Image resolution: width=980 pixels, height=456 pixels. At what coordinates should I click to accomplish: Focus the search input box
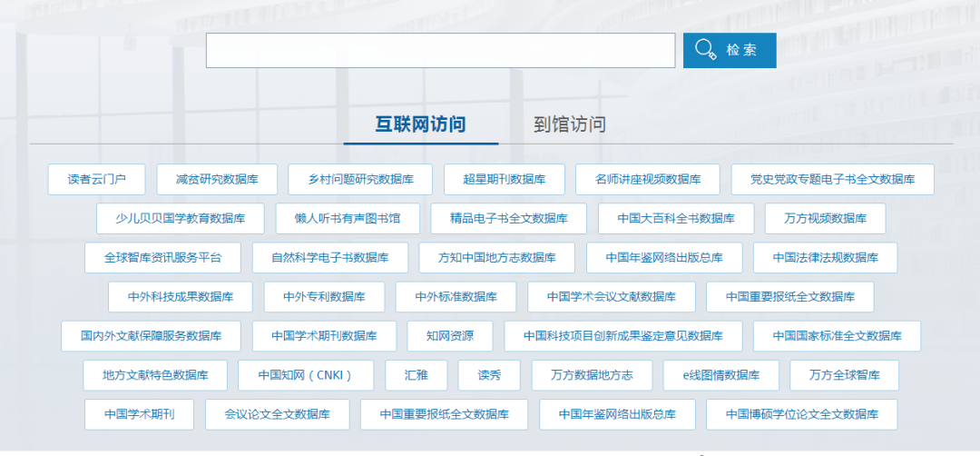(x=441, y=50)
